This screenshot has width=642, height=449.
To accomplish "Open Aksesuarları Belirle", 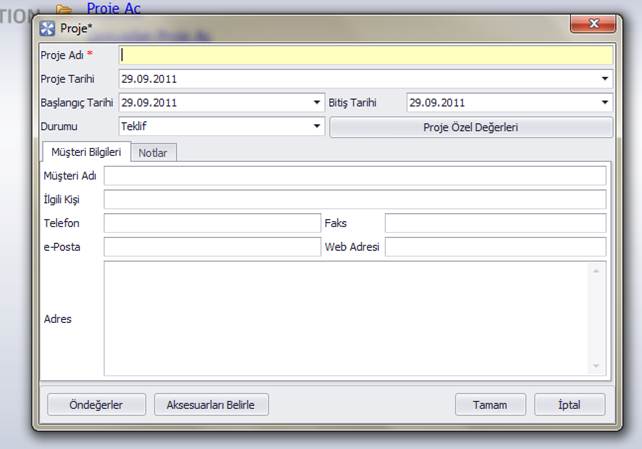I will coord(211,405).
